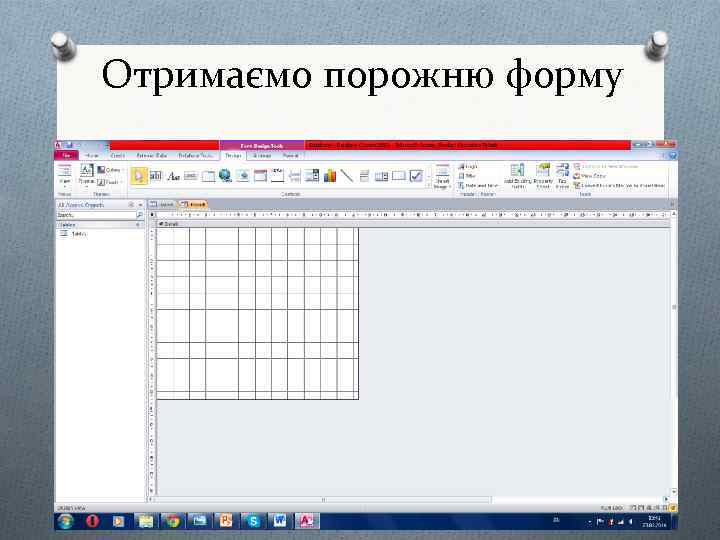Click the Title button in Header/Footer
The width and height of the screenshot is (720, 540).
coord(467,176)
